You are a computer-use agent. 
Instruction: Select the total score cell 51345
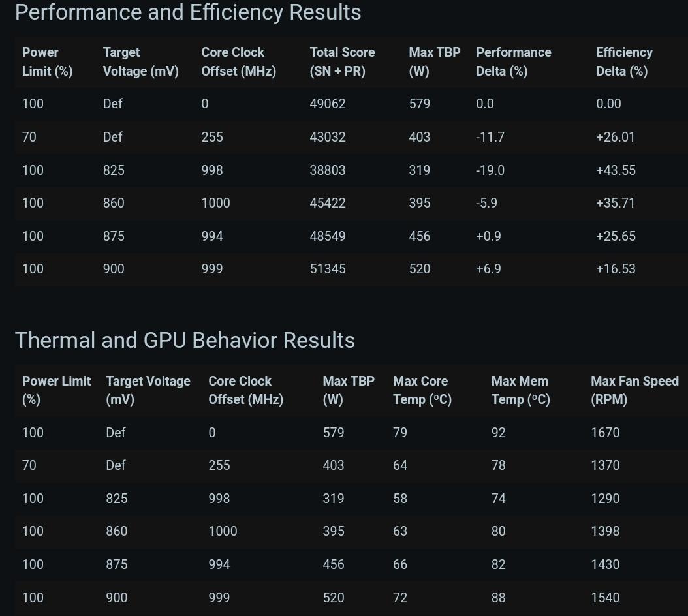click(328, 269)
